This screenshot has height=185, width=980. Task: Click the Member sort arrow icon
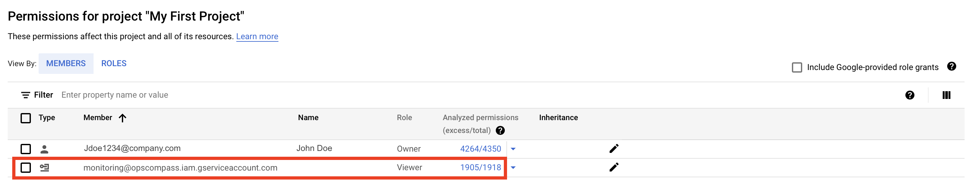click(x=122, y=118)
